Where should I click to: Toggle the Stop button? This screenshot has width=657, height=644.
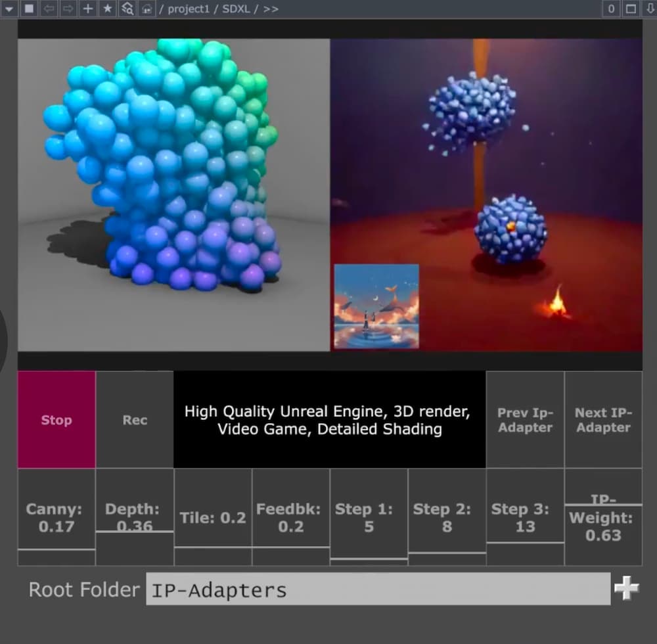coord(57,419)
